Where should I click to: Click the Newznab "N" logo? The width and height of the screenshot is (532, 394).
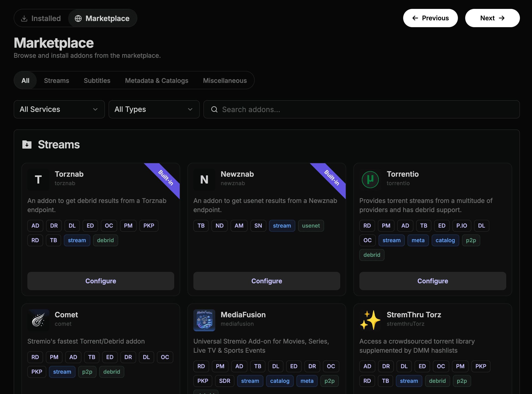tap(204, 179)
